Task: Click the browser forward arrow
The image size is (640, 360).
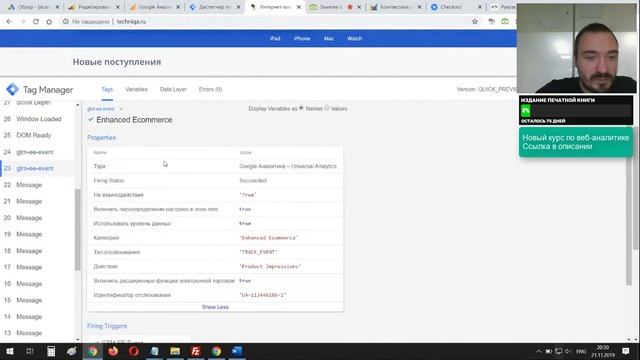Action: [22, 22]
